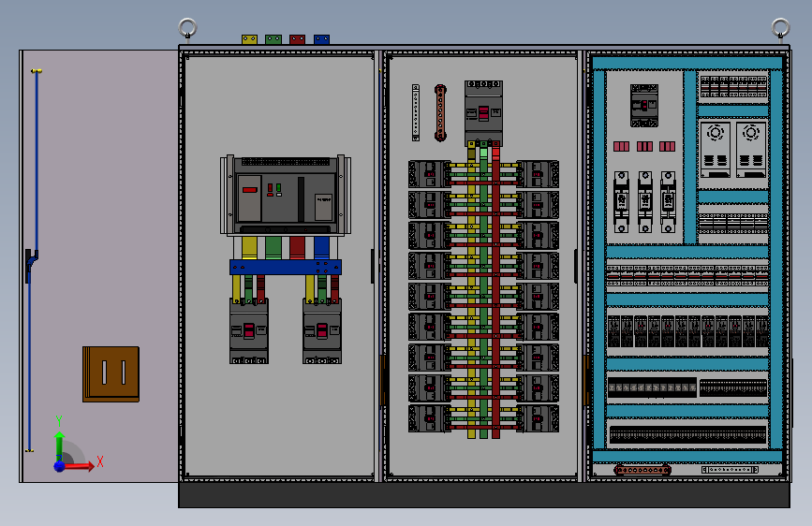Select topmost breaker in left column of middle section
This screenshot has width=812, height=526.
click(429, 174)
